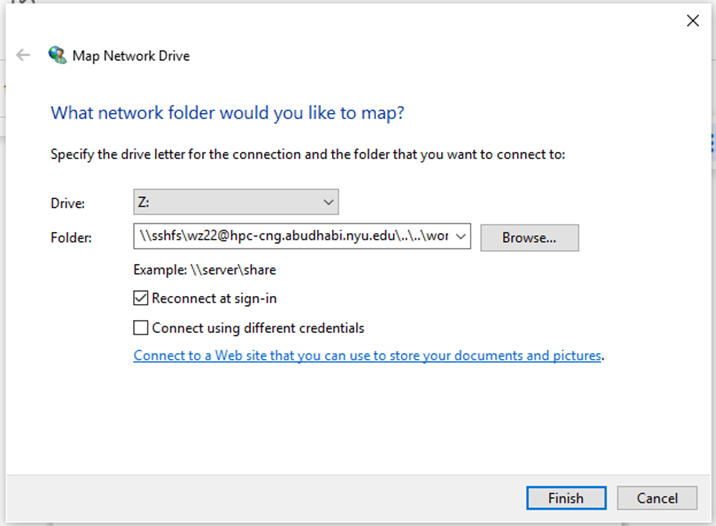Click the 'Connect using different credentials' label text
Screen dimensions: 716x526
pos(258,328)
